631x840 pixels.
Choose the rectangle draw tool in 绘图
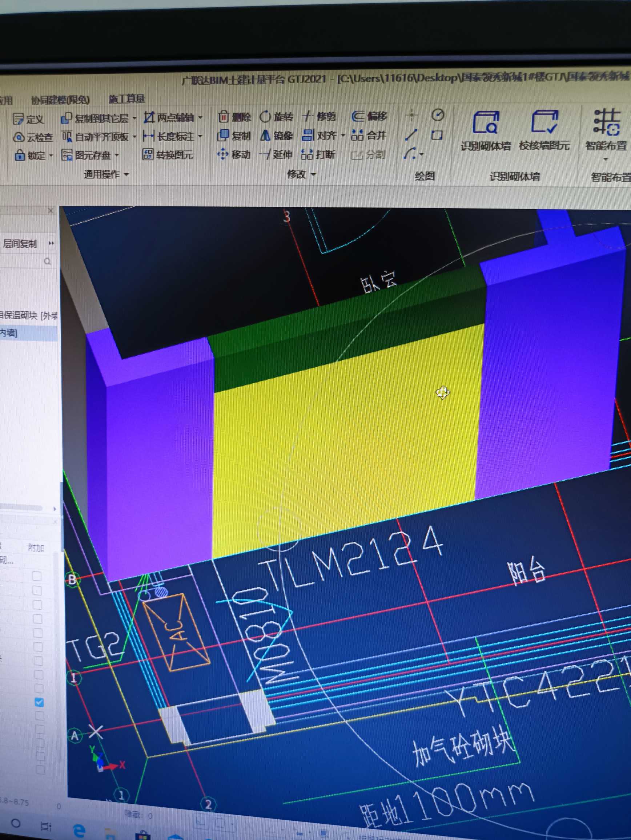(x=437, y=135)
